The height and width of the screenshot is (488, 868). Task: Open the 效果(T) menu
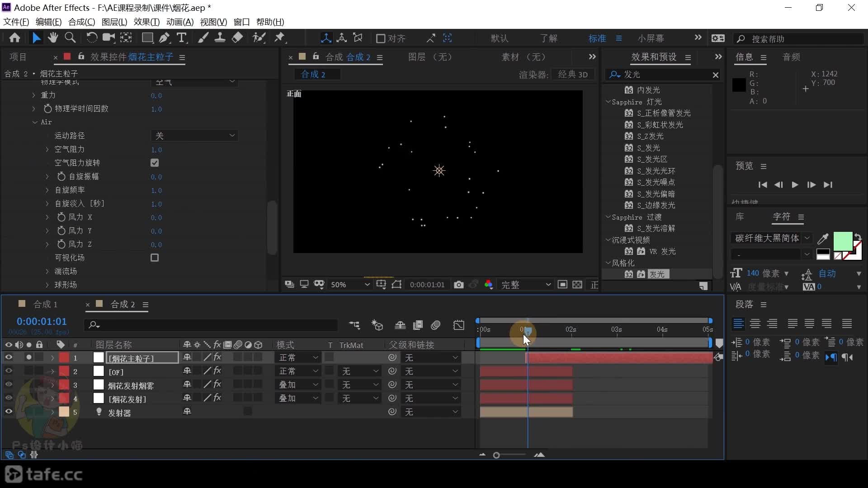click(146, 22)
